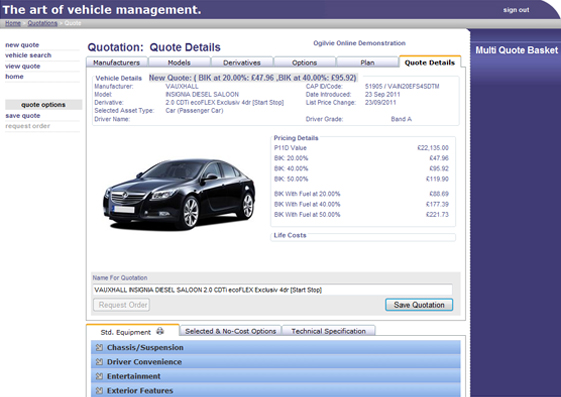The height and width of the screenshot is (397, 561).
Task: Open Selected & No-Cost Options tab
Action: click(230, 331)
